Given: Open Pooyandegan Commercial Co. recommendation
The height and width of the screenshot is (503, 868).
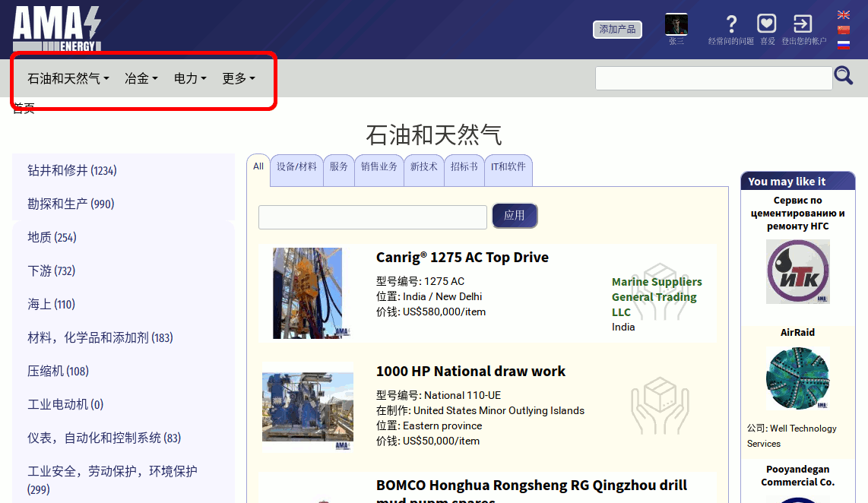Looking at the screenshot, I should [x=798, y=476].
